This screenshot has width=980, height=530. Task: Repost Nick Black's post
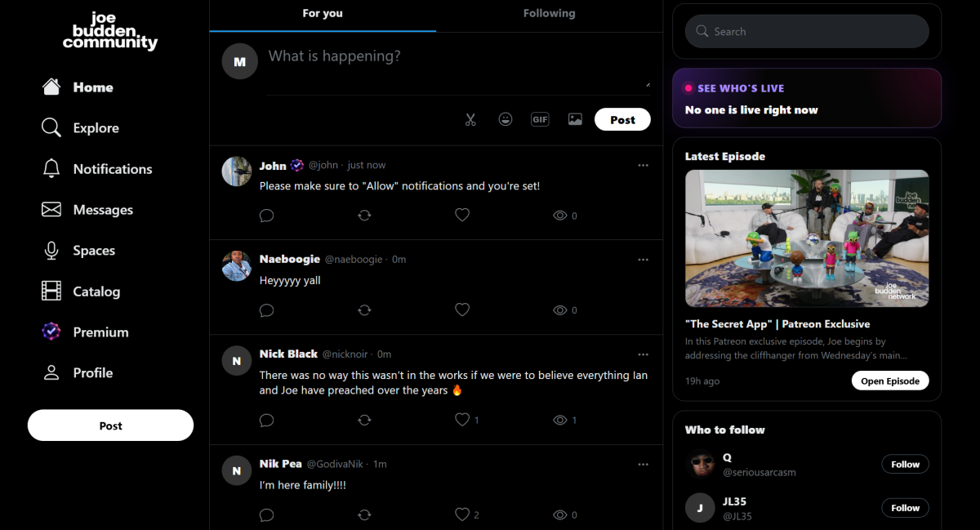tap(364, 420)
